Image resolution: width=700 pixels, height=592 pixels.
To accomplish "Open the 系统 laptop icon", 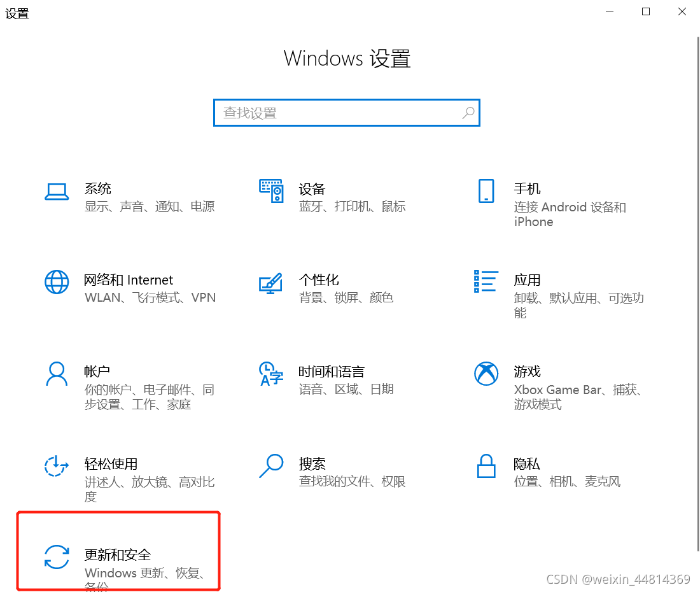I will [x=57, y=192].
